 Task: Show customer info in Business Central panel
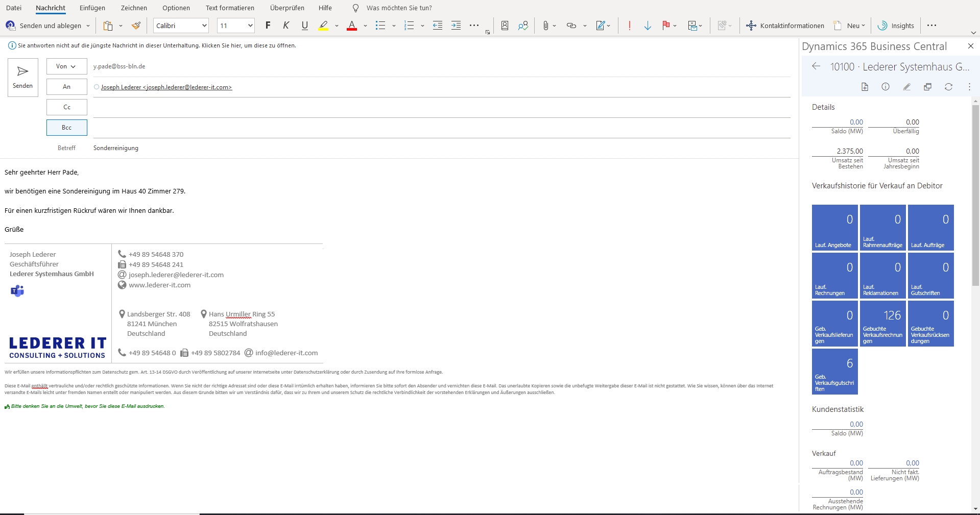[x=886, y=87]
